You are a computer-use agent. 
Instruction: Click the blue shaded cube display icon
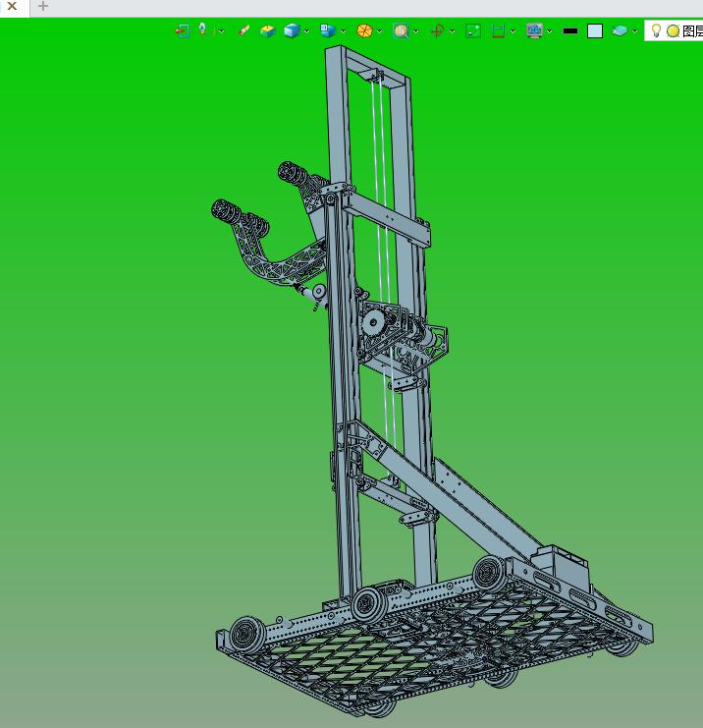[x=292, y=30]
